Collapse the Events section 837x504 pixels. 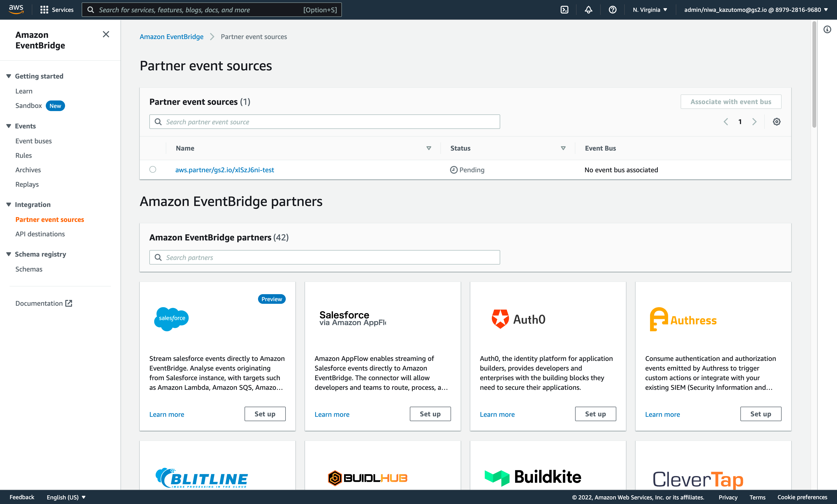click(8, 126)
